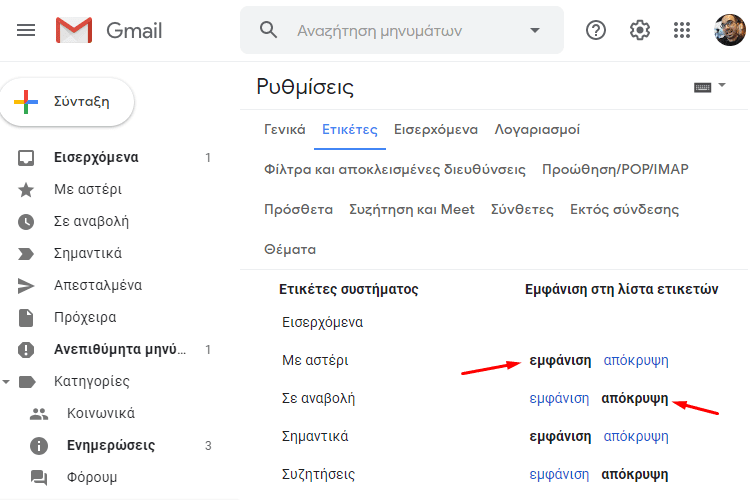Viewport: 750px width, 500px height.
Task: Set Συζητήσεις label to εμφάνιση
Action: pyautogui.click(x=559, y=474)
